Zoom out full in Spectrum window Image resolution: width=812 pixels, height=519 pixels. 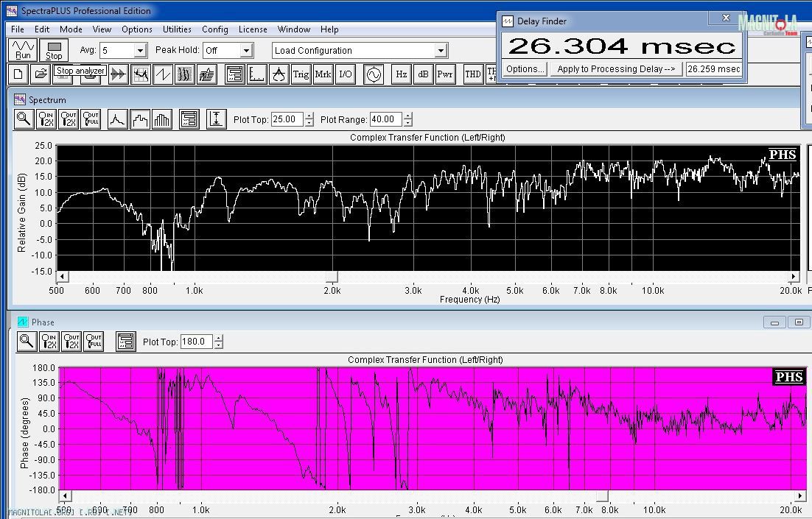[91, 119]
